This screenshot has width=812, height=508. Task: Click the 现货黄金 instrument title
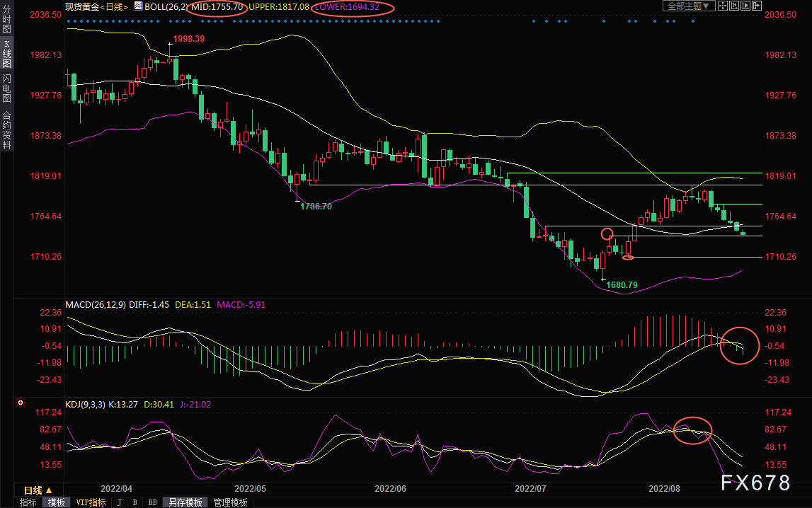[x=82, y=7]
